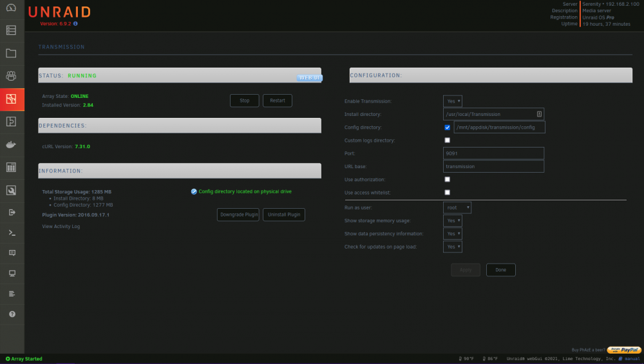
Task: Open the Plugins puzzle icon
Action: 11,122
